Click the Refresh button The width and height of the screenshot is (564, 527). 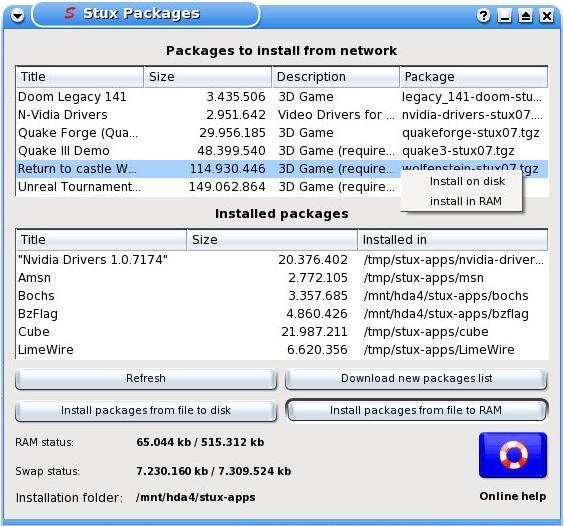point(146,378)
